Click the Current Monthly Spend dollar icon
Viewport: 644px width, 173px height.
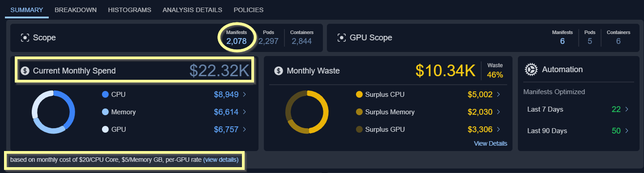[x=25, y=70]
